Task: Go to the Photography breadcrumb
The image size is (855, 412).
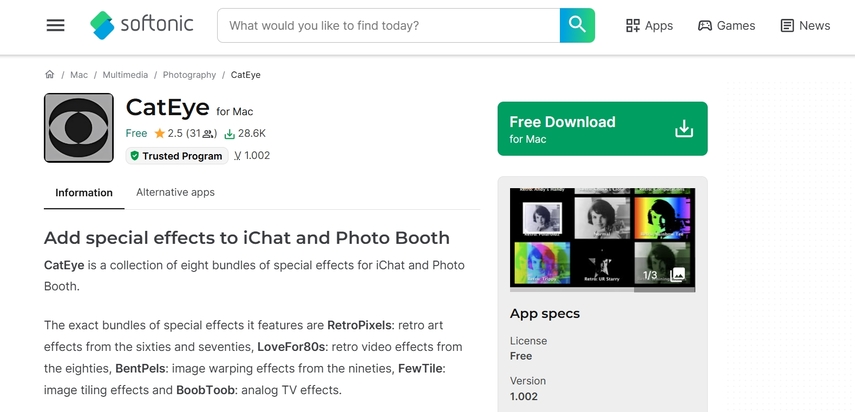Action: [x=189, y=75]
